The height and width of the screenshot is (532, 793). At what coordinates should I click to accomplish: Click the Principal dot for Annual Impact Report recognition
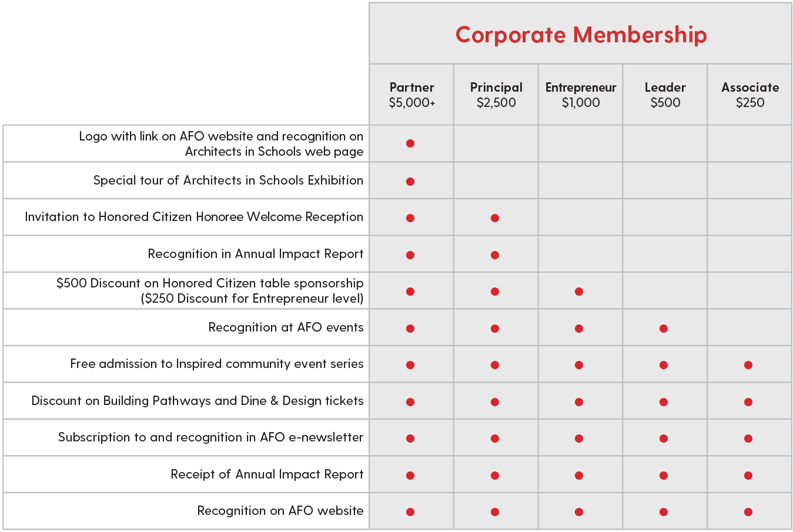click(x=495, y=255)
